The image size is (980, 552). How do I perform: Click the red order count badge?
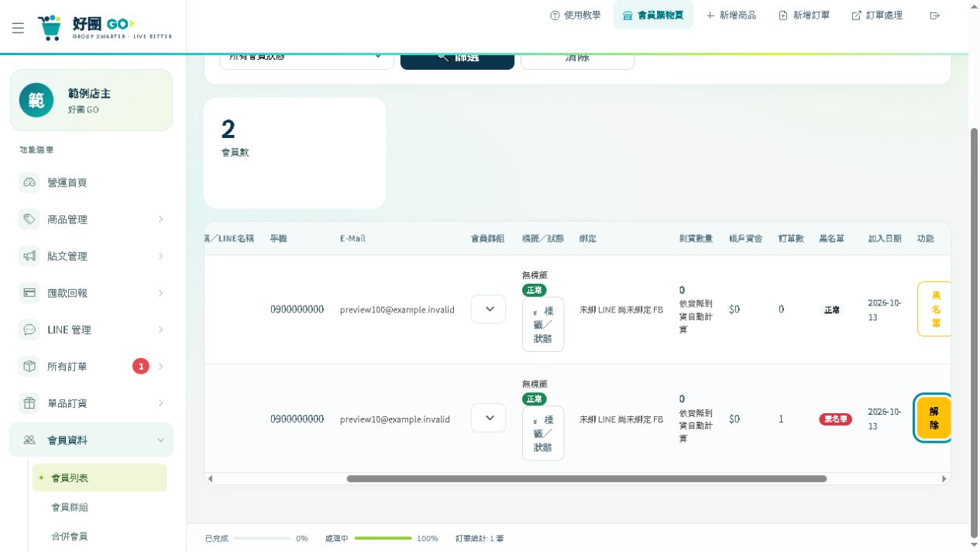140,366
